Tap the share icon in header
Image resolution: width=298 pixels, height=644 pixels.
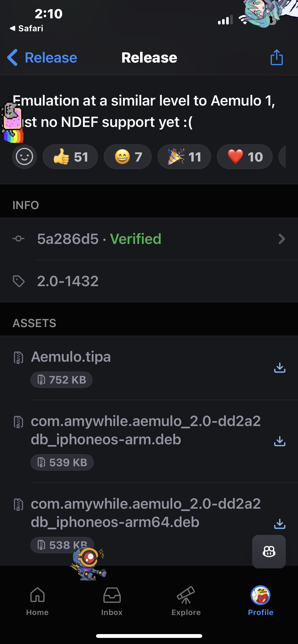tap(277, 57)
